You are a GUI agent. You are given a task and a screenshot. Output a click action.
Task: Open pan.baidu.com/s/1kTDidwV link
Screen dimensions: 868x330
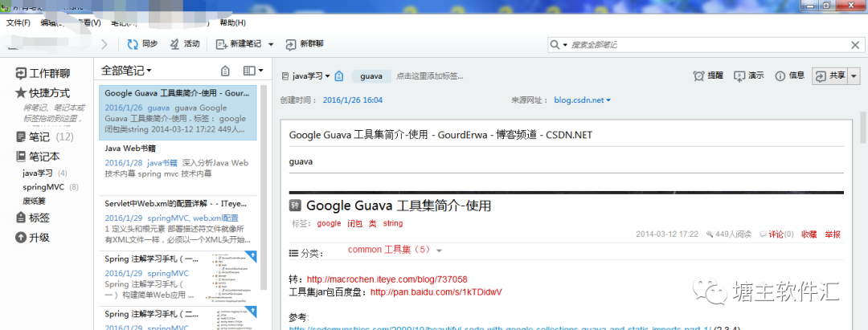(x=436, y=291)
